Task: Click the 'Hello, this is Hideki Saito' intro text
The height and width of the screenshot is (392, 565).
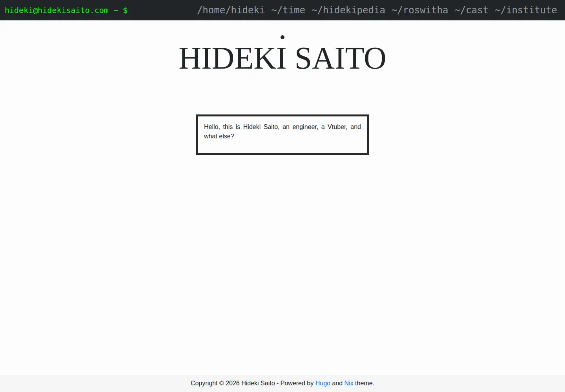Action: coord(282,132)
